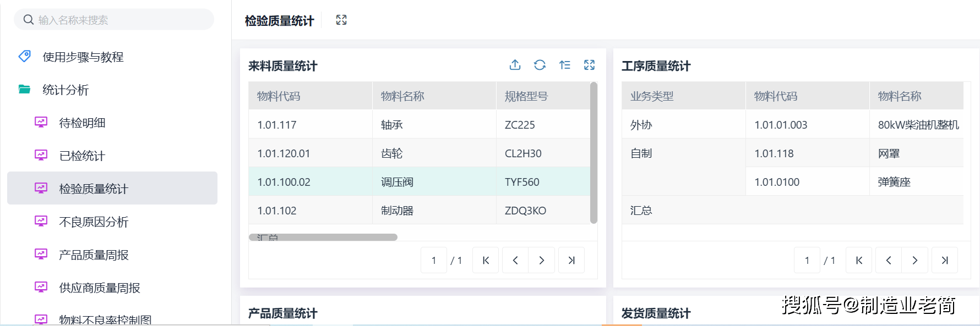Viewport: 980px width, 326px height.
Task: Click cell 弹簧座
Action: pyautogui.click(x=917, y=181)
